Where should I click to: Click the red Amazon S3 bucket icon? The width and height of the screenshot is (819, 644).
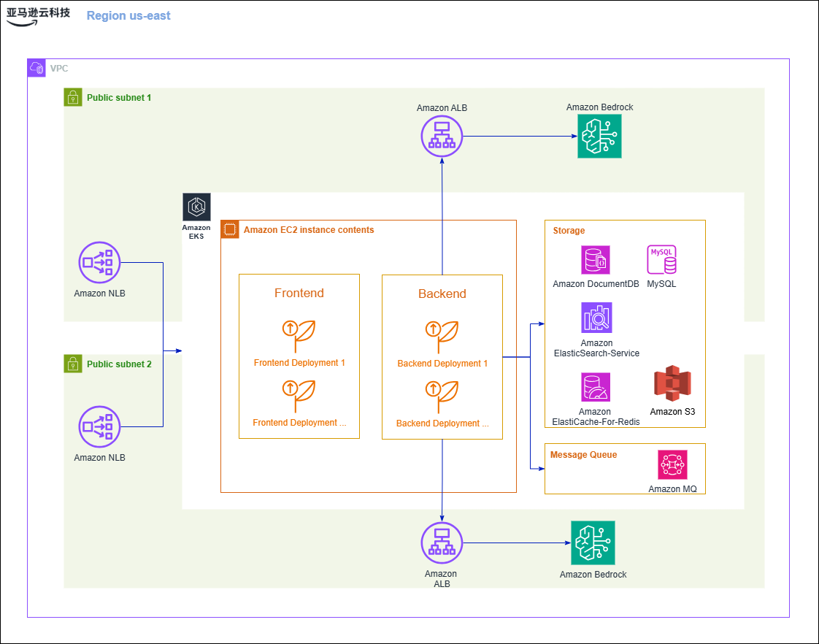click(672, 383)
